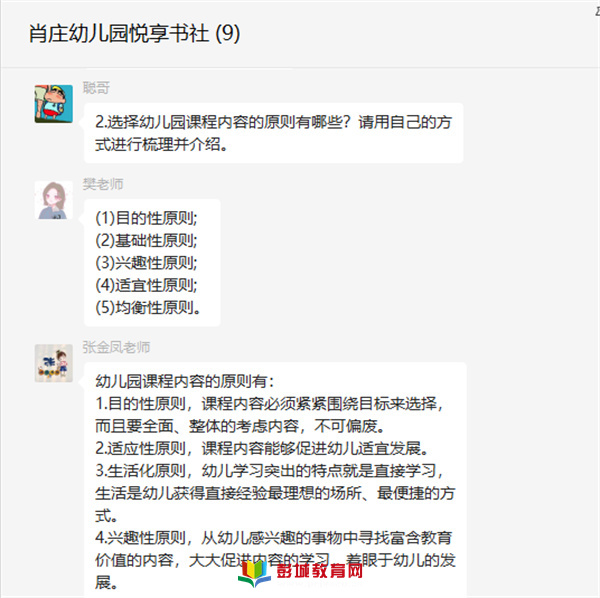The image size is (600, 598).
Task: Open 樊老师's cartoon girl avatar
Action: [x=54, y=200]
